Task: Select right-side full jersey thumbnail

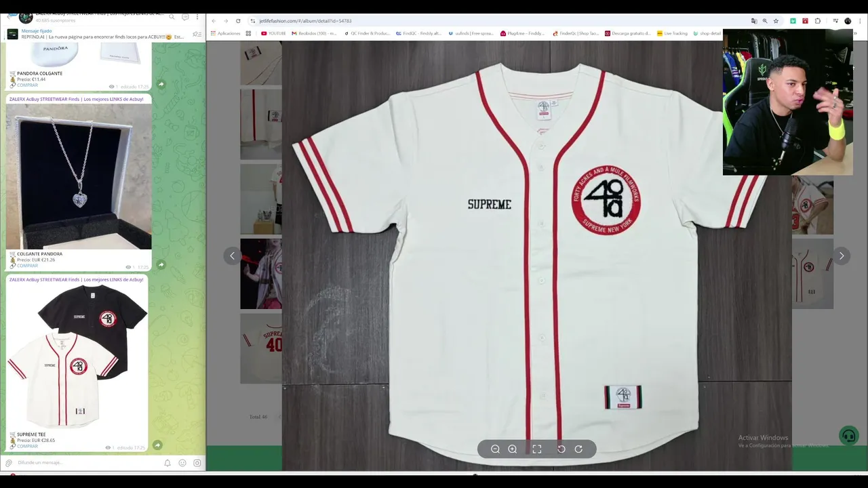Action: [812, 274]
